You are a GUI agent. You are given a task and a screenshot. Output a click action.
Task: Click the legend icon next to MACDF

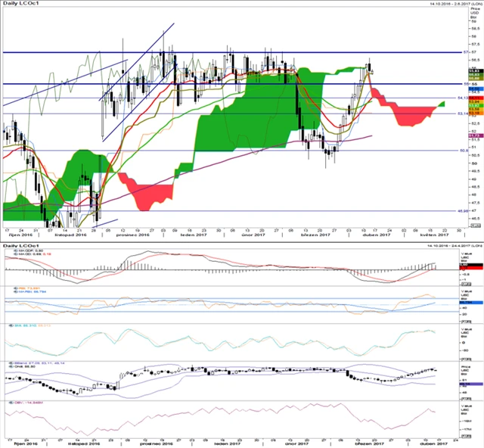[x=16, y=250]
